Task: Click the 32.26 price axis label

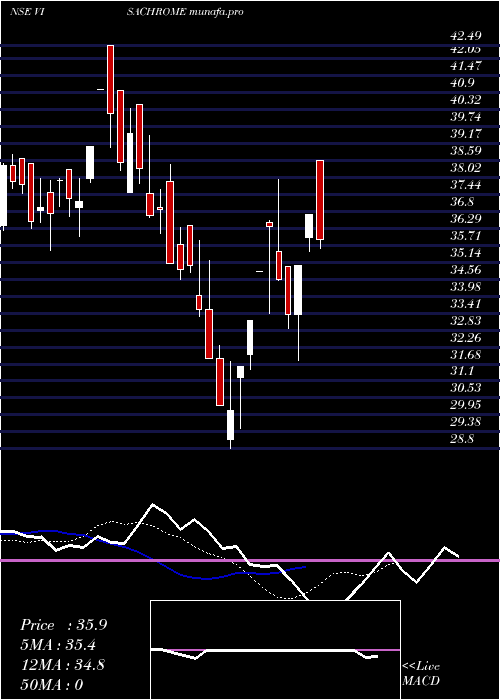Action: (466, 338)
